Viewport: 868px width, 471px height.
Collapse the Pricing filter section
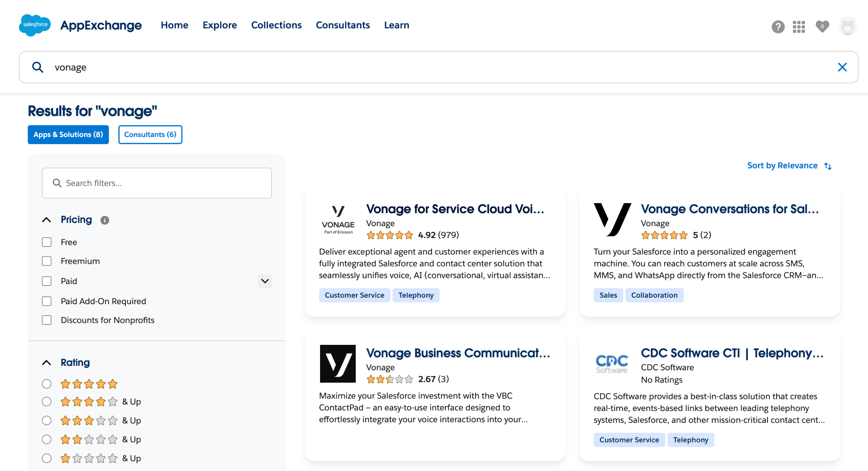point(46,220)
